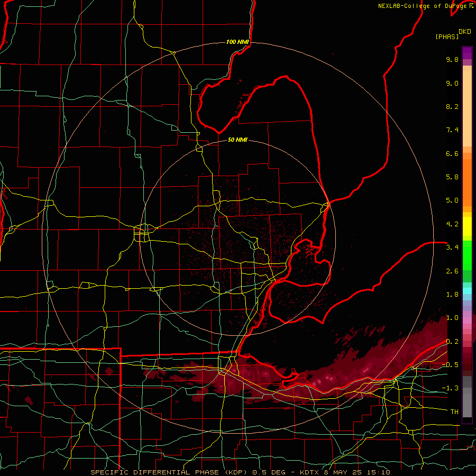476x476 pixels.
Task: Click the NEXLAB-College of DuPage label
Action: [422, 6]
